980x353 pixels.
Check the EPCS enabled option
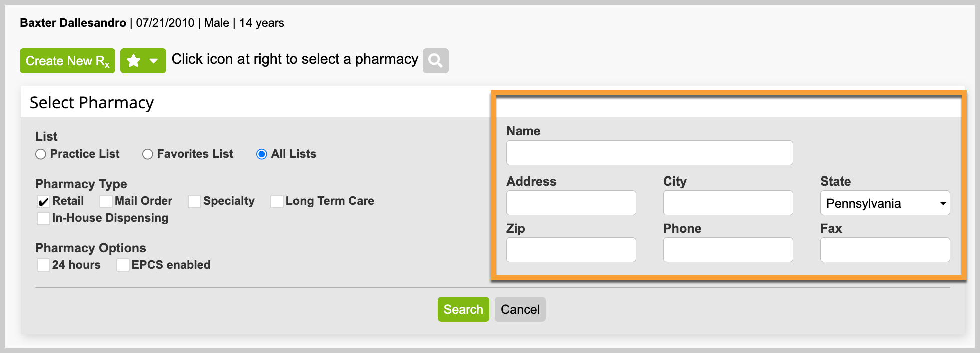tap(123, 265)
